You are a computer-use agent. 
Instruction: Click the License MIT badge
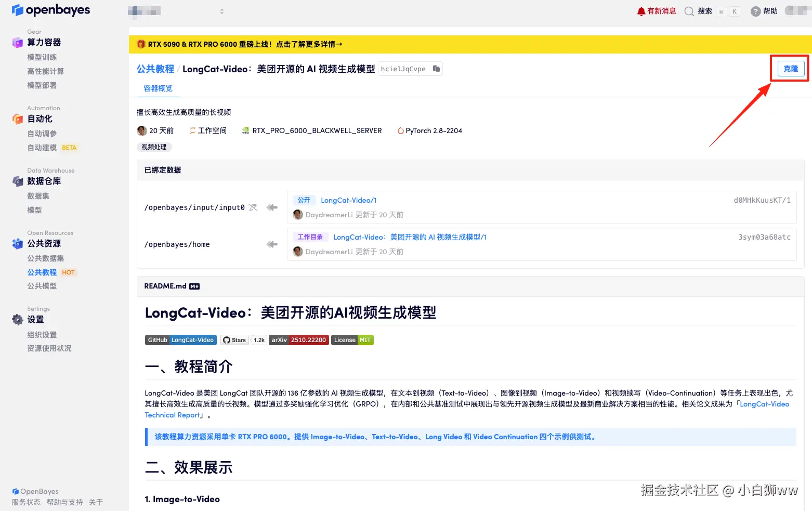[x=352, y=340]
